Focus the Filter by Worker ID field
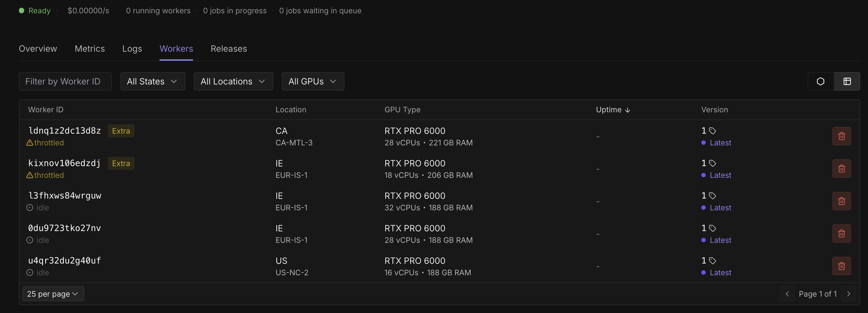 click(x=65, y=81)
